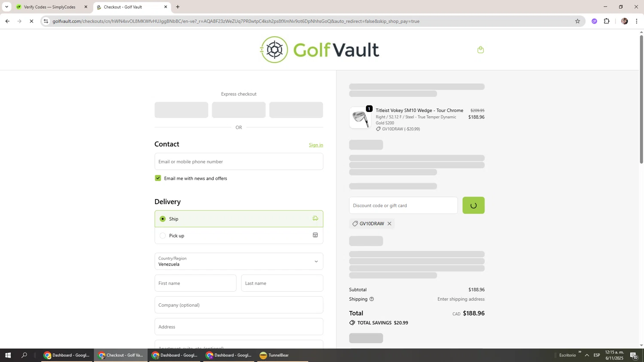644x362 pixels.
Task: Click the GolfVault logo
Action: tap(319, 50)
